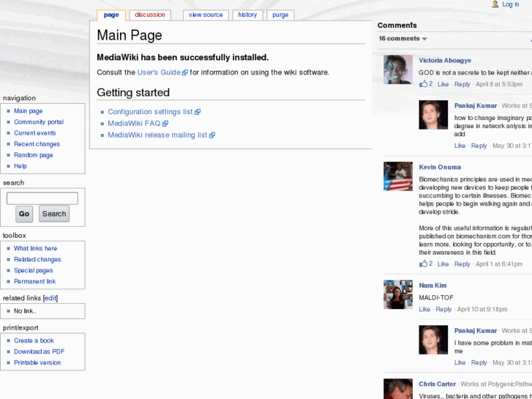This screenshot has height=399, width=532.
Task: Click edit next to related links
Action: click(50, 298)
